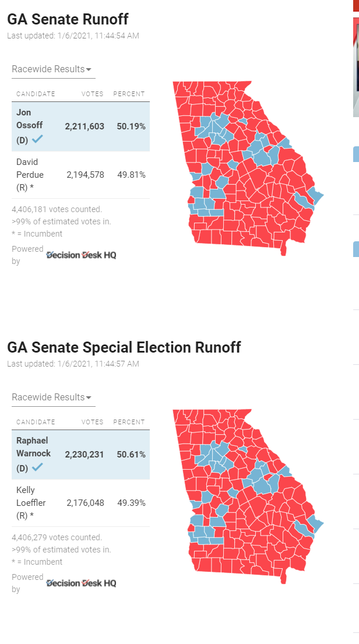359x644 pixels.
Task: Select the Jon Ossoff candidate row
Action: coord(80,126)
